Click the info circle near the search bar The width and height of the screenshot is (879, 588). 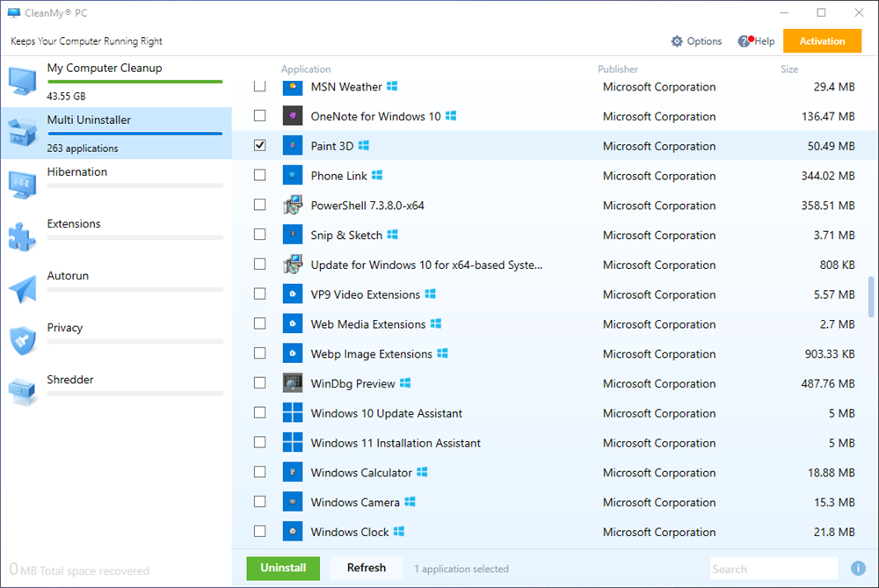click(x=859, y=569)
